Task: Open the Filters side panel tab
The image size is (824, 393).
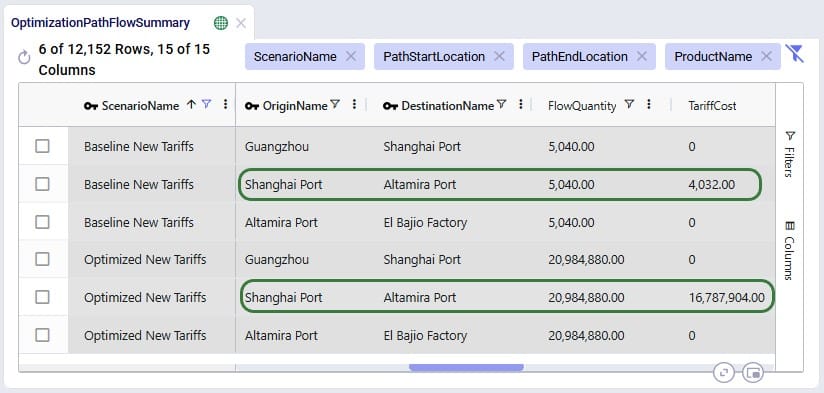Action: [789, 154]
